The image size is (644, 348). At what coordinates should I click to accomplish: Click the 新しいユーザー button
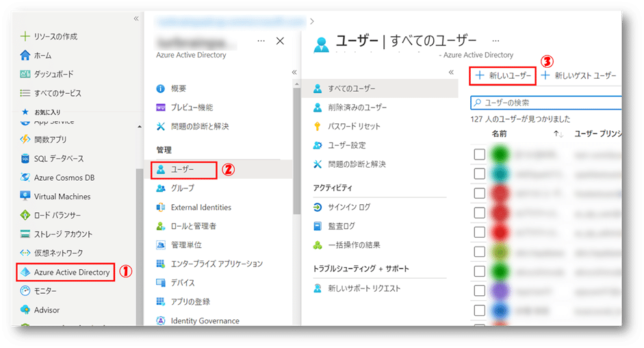coord(503,75)
